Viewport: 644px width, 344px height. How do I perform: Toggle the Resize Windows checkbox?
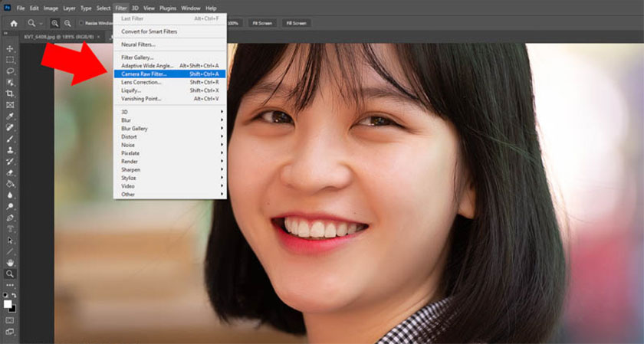click(81, 24)
